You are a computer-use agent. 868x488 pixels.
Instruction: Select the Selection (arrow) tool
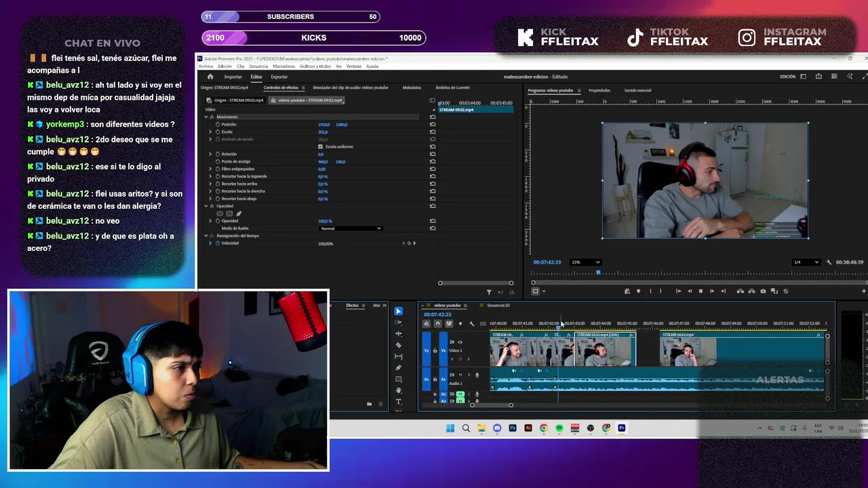tap(399, 311)
